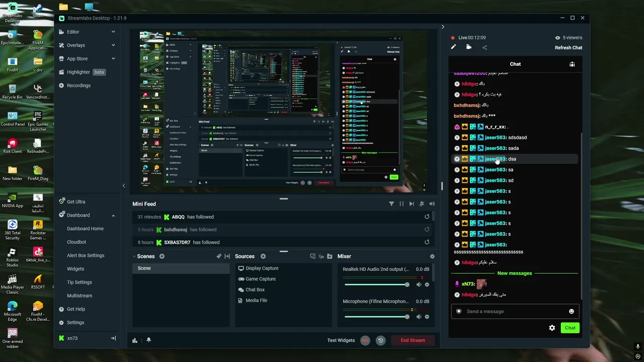The image size is (644, 362).
Task: Replay the bxhdhsmsj follow alert
Action: pyautogui.click(x=427, y=229)
